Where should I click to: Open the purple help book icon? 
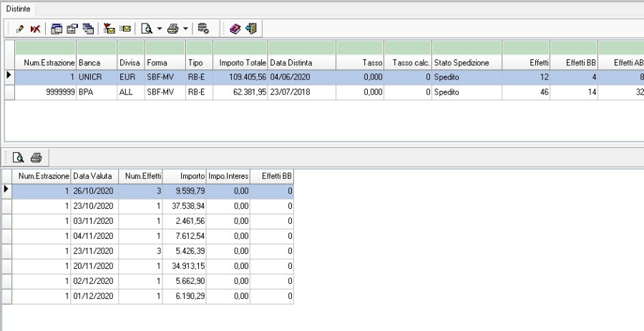235,29
